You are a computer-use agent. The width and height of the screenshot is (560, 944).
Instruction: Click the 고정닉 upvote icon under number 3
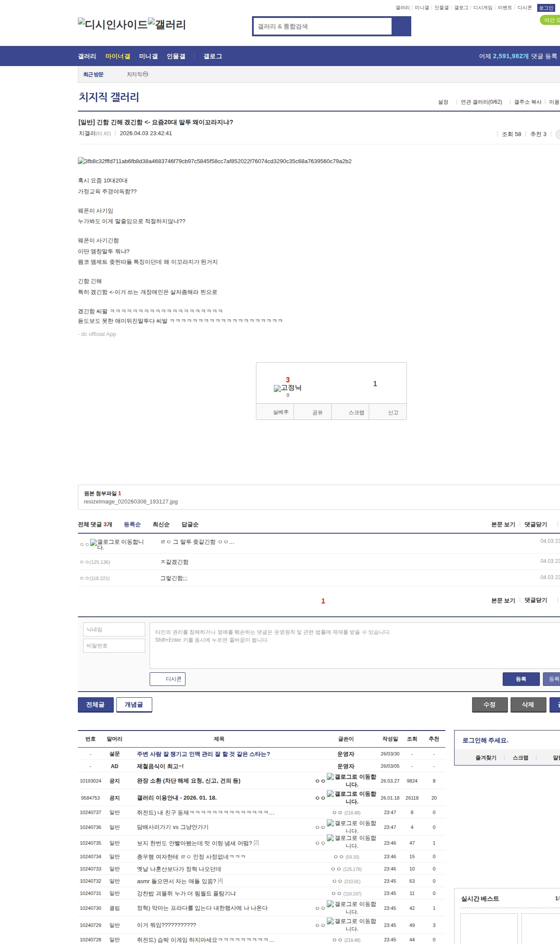click(x=287, y=388)
